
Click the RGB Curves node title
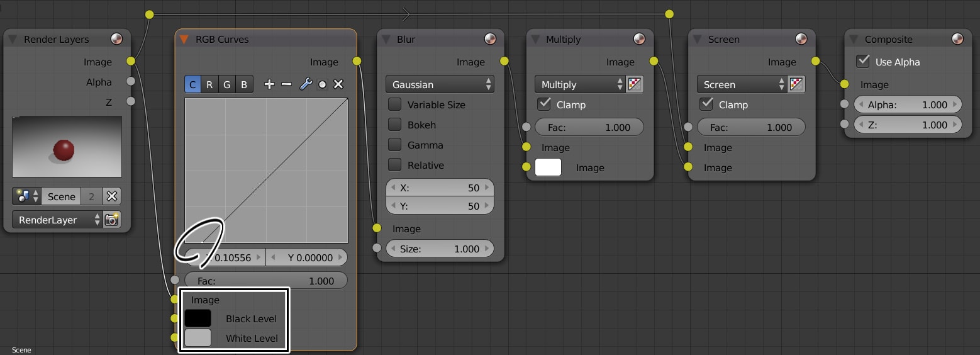coord(222,39)
